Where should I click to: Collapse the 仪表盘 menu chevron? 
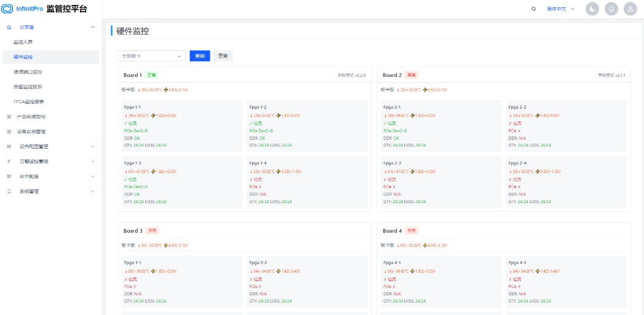pos(92,27)
